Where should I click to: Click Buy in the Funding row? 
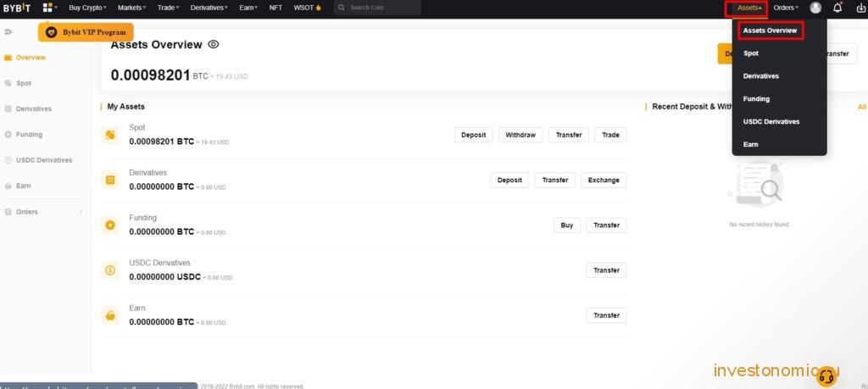(x=567, y=225)
